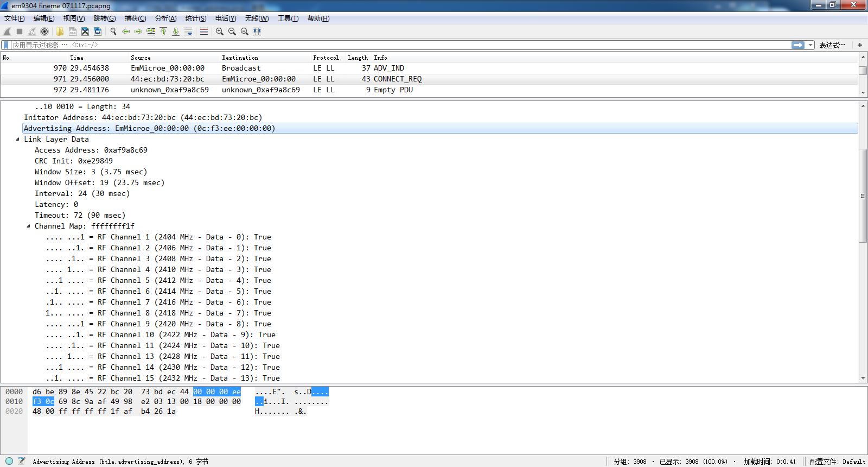The height and width of the screenshot is (467, 868).
Task: Close the capture file icon
Action: pyautogui.click(x=85, y=31)
